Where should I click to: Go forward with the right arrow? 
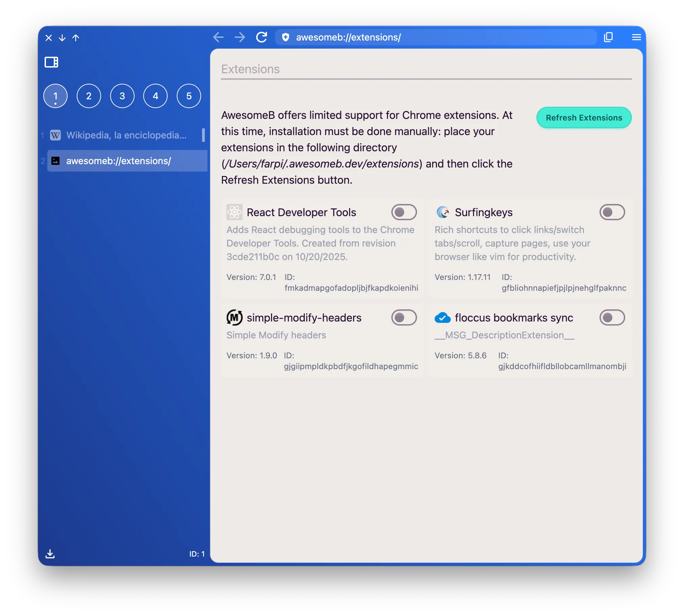(240, 37)
